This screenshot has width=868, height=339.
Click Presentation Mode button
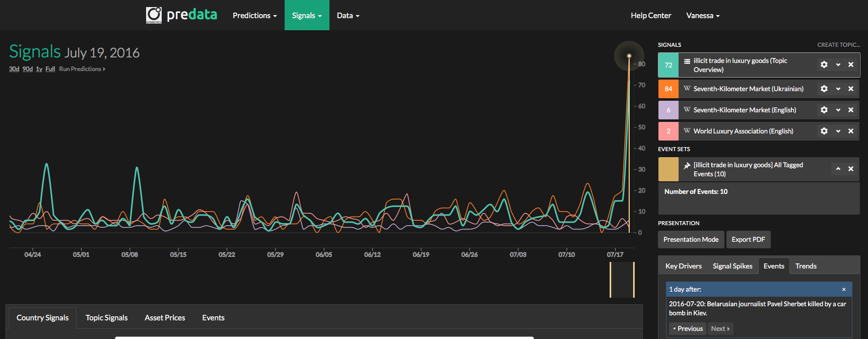(x=691, y=239)
